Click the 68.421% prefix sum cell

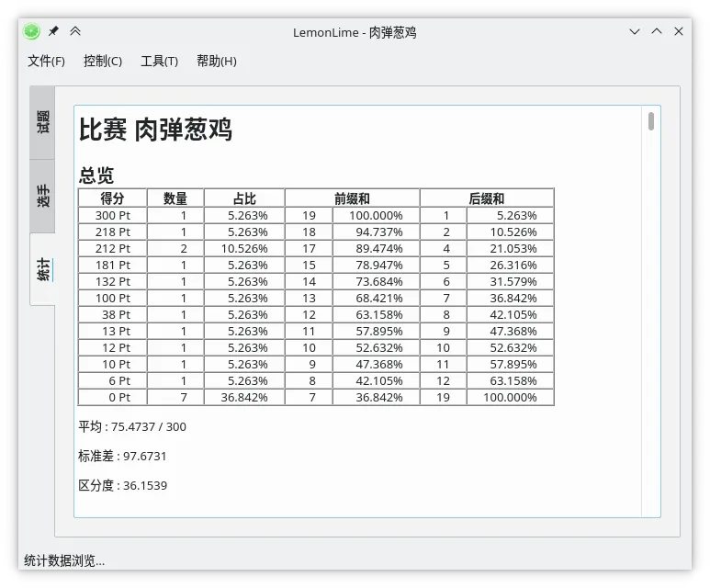pos(376,298)
